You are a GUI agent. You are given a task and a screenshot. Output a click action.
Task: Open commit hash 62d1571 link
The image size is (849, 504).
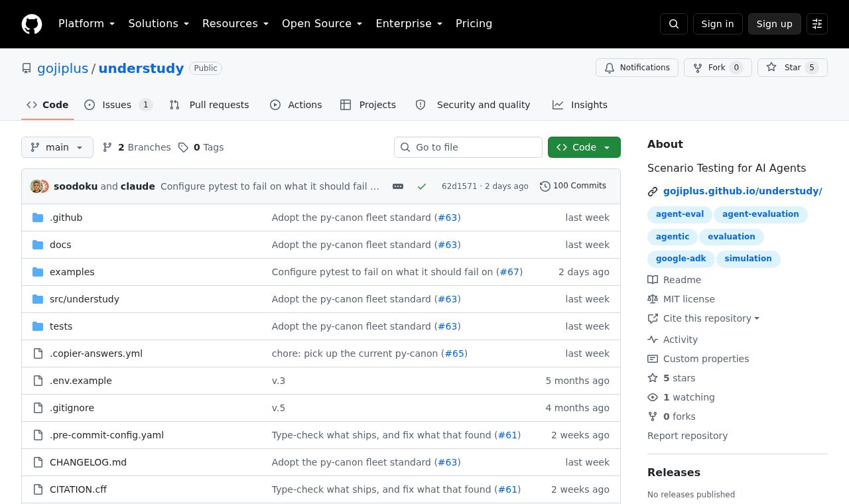(459, 186)
